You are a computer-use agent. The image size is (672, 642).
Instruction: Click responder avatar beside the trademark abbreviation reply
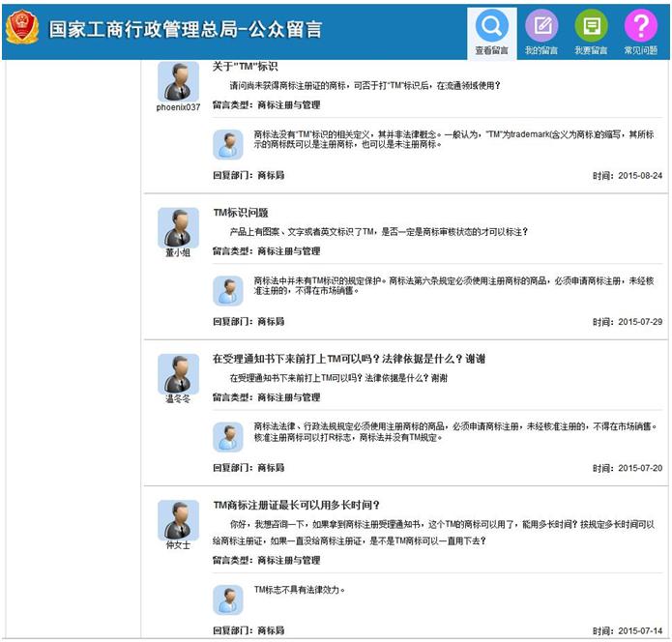[x=228, y=144]
